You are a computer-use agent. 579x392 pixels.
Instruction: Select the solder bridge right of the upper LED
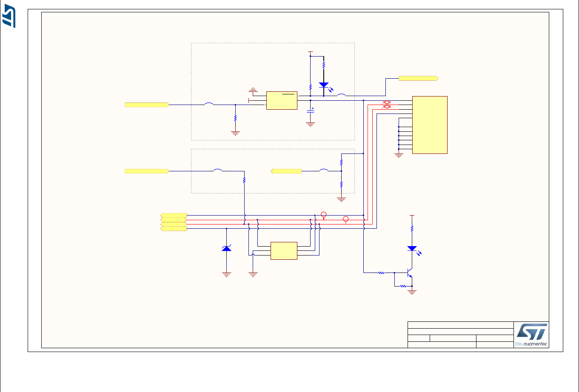coord(341,94)
